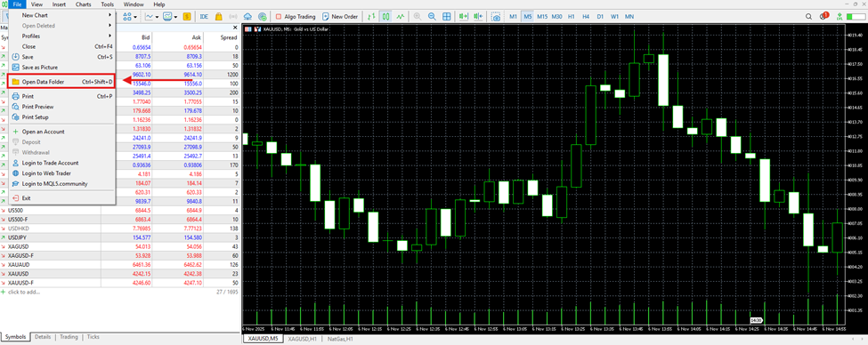
Task: Select the H4 timeframe
Action: [586, 17]
